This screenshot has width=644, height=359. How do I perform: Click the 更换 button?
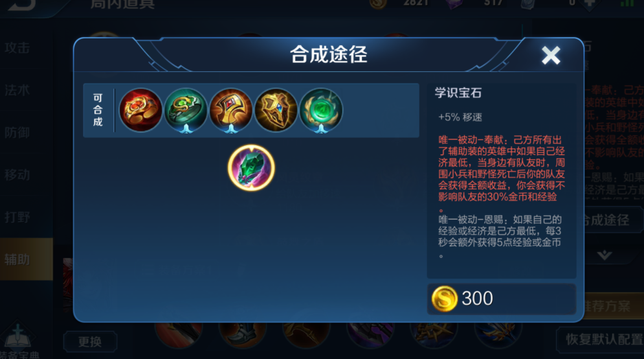[90, 342]
